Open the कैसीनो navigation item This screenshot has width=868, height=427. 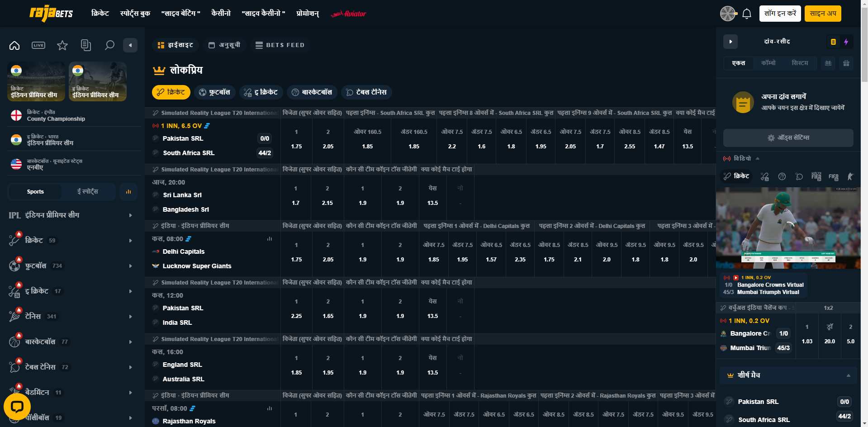click(x=221, y=14)
